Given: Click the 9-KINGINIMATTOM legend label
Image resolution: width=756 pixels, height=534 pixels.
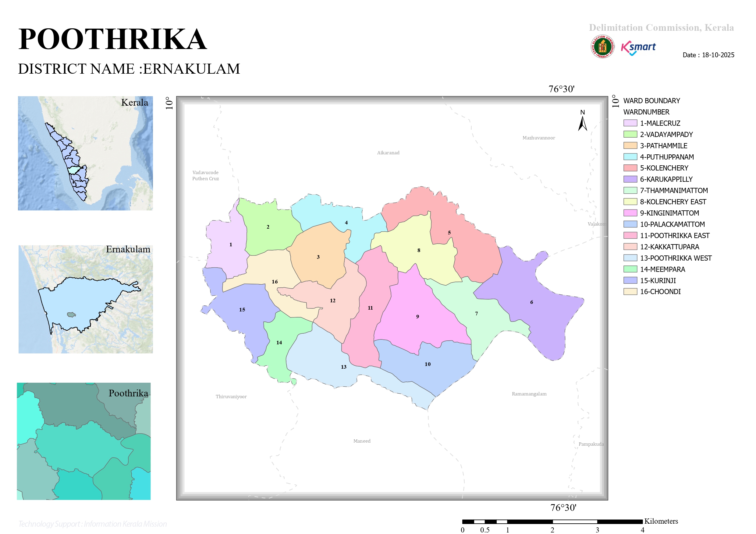Looking at the screenshot, I should 669,213.
